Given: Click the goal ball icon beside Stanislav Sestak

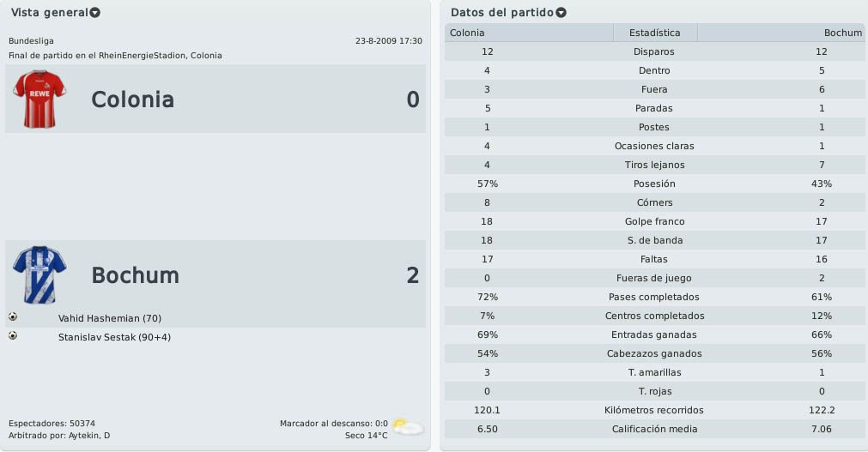Looking at the screenshot, I should pos(13,336).
